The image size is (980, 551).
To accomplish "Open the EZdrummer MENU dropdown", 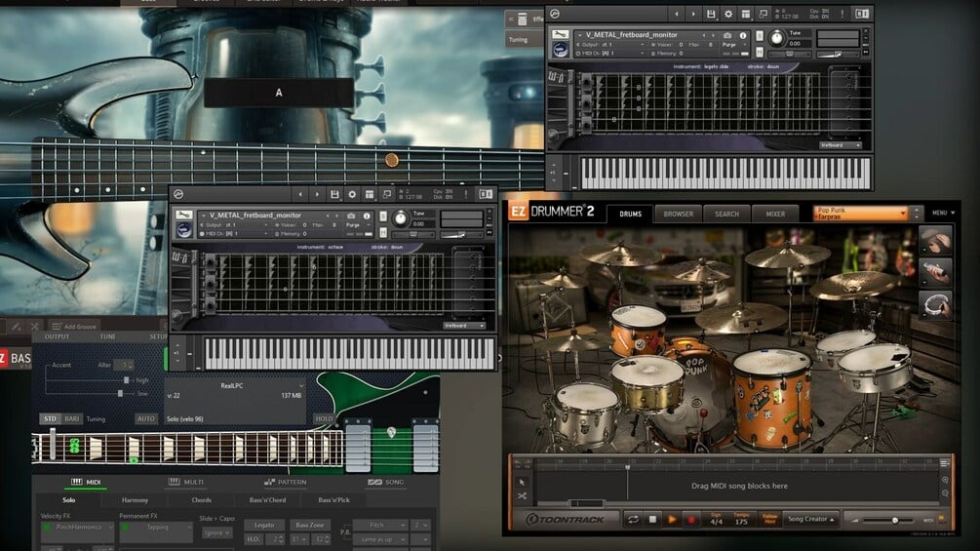I will 943,213.
